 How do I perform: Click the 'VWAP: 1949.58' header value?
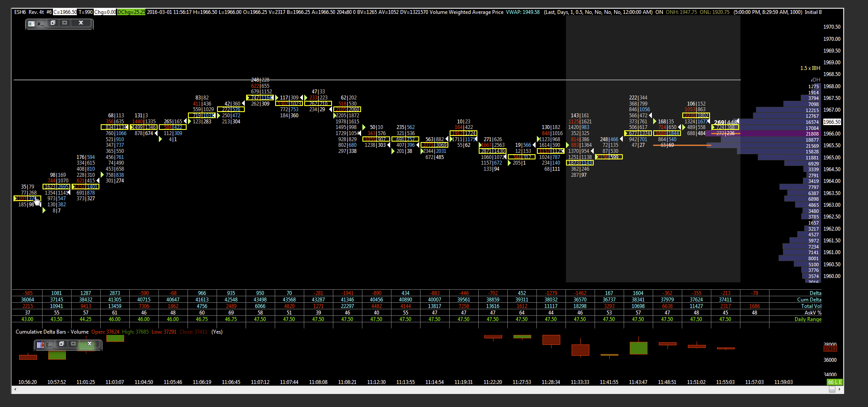click(x=523, y=12)
